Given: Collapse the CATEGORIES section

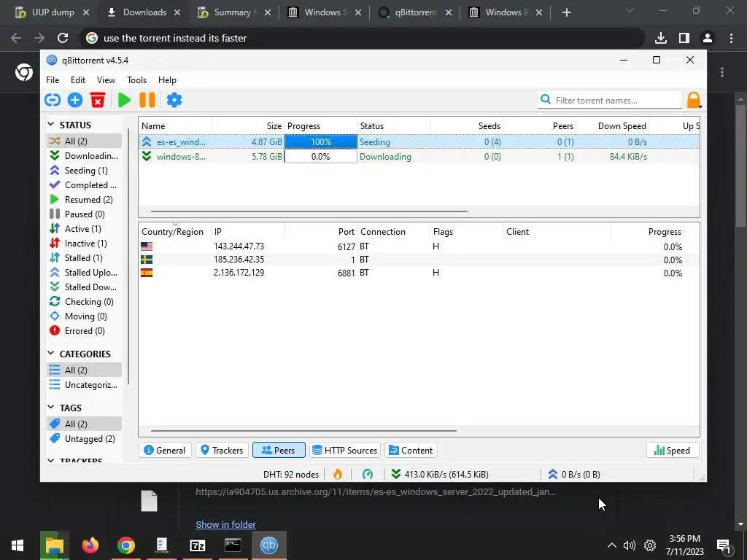Looking at the screenshot, I should (51, 354).
